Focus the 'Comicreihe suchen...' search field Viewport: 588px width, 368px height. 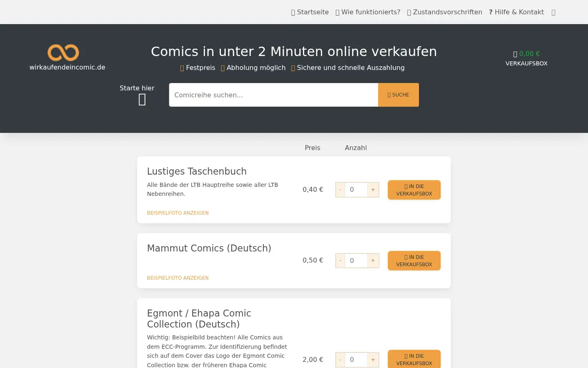pyautogui.click(x=274, y=95)
